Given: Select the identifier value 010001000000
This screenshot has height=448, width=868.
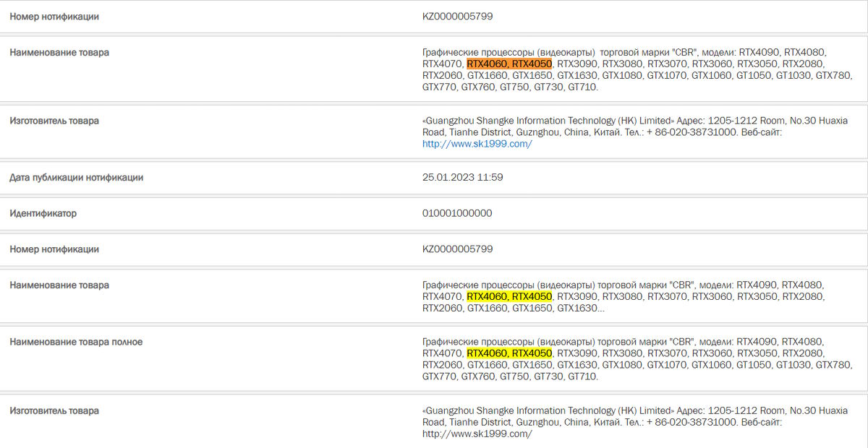Looking at the screenshot, I should (x=457, y=214).
